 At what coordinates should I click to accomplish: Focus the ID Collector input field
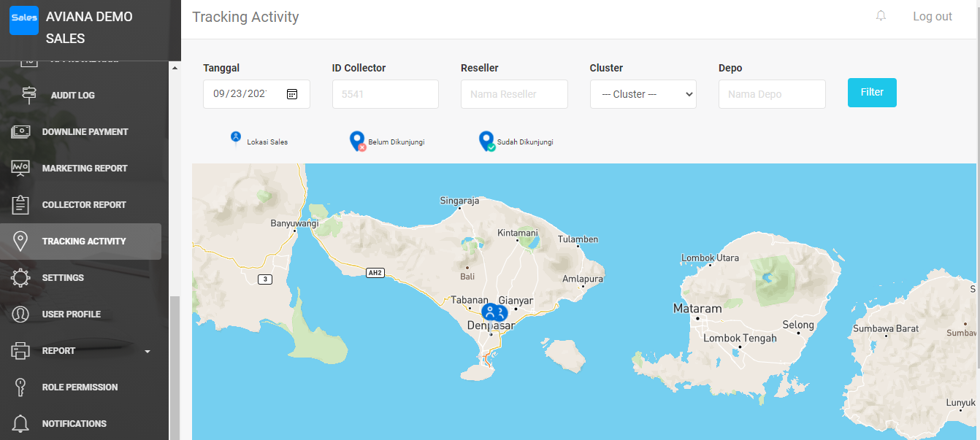pyautogui.click(x=385, y=94)
